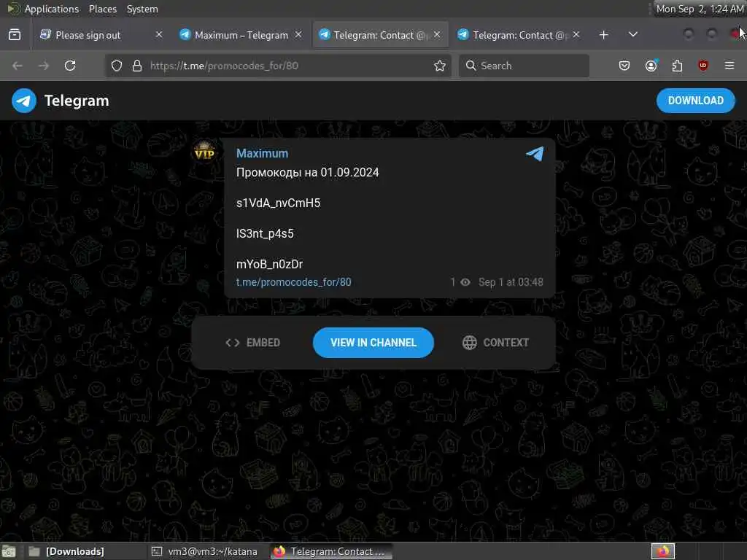The image size is (747, 560).
Task: Close the active Telegram: Contact tab
Action: 437,35
